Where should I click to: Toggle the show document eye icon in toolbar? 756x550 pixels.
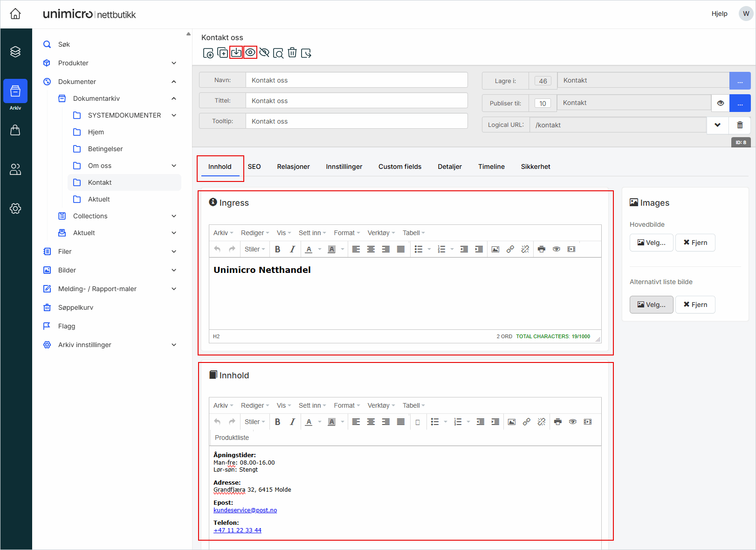click(x=250, y=53)
